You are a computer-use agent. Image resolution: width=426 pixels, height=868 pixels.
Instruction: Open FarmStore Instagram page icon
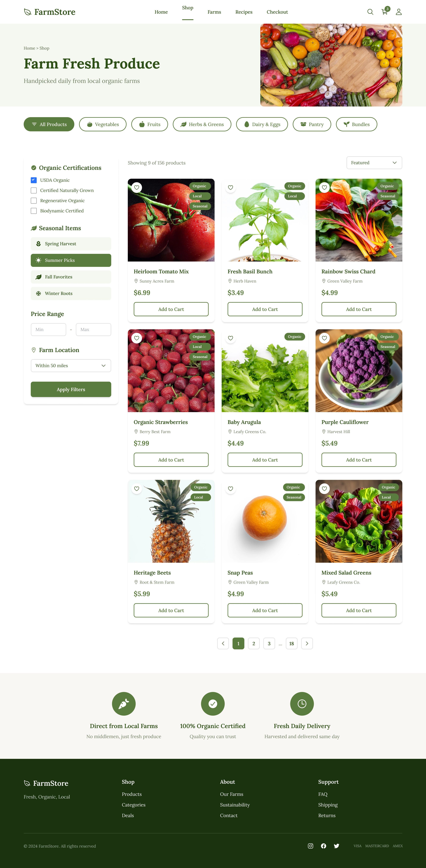(310, 846)
